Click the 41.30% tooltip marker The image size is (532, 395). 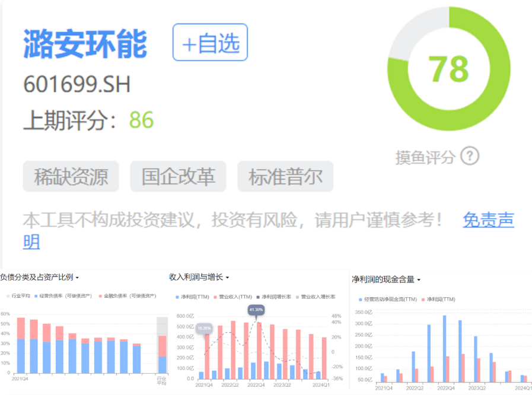256,310
